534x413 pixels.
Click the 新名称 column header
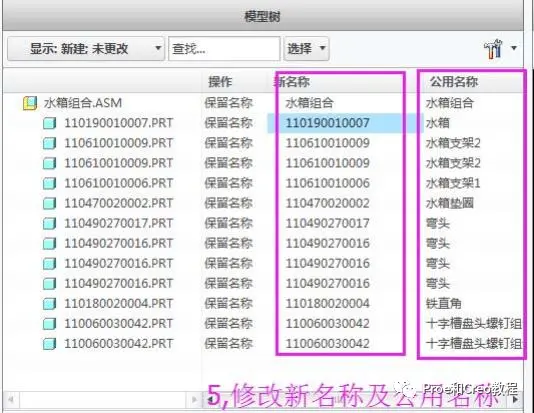point(292,82)
